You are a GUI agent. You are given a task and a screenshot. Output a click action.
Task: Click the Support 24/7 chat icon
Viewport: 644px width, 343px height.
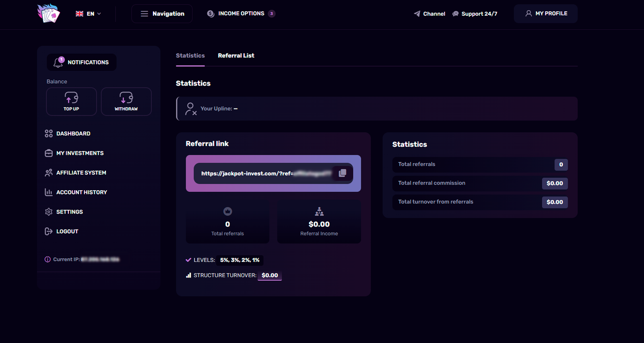point(456,14)
